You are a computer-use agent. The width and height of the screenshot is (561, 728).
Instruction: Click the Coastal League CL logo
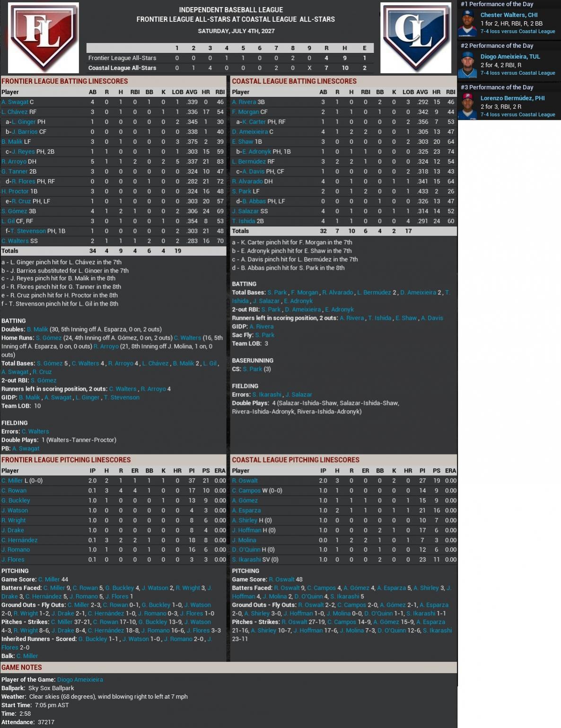click(x=416, y=38)
